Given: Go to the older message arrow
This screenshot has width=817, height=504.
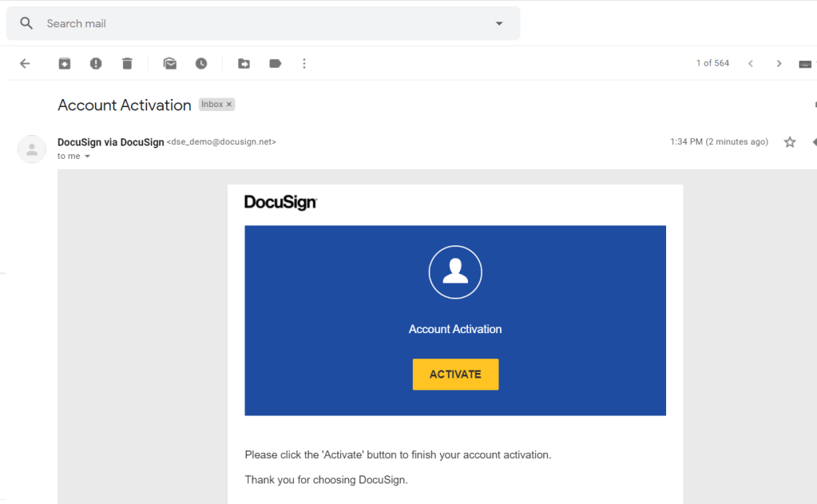Looking at the screenshot, I should click(x=779, y=64).
